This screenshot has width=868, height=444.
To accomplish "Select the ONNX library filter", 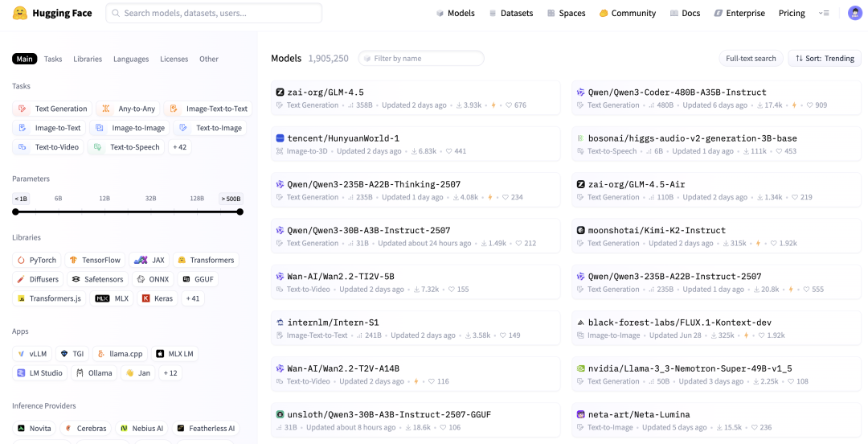I will (x=154, y=279).
